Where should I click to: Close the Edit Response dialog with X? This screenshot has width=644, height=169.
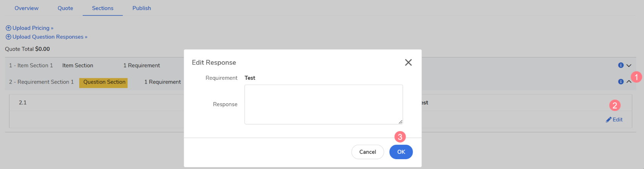pyautogui.click(x=408, y=62)
